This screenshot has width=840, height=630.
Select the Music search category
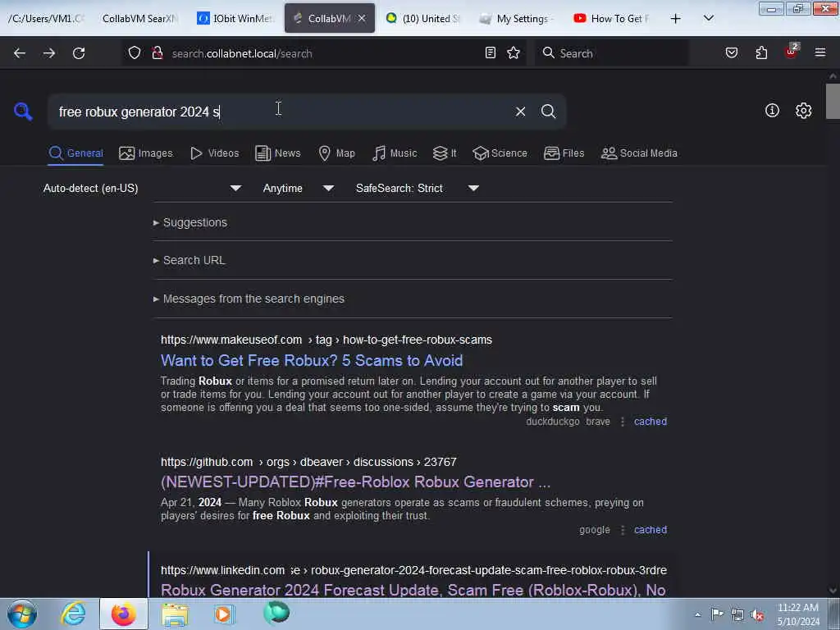coord(395,153)
